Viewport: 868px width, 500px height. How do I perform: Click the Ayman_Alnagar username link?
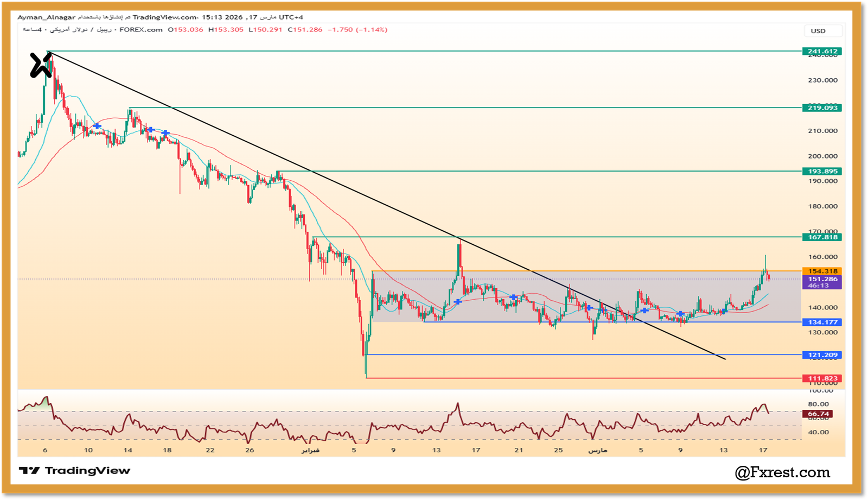point(45,17)
